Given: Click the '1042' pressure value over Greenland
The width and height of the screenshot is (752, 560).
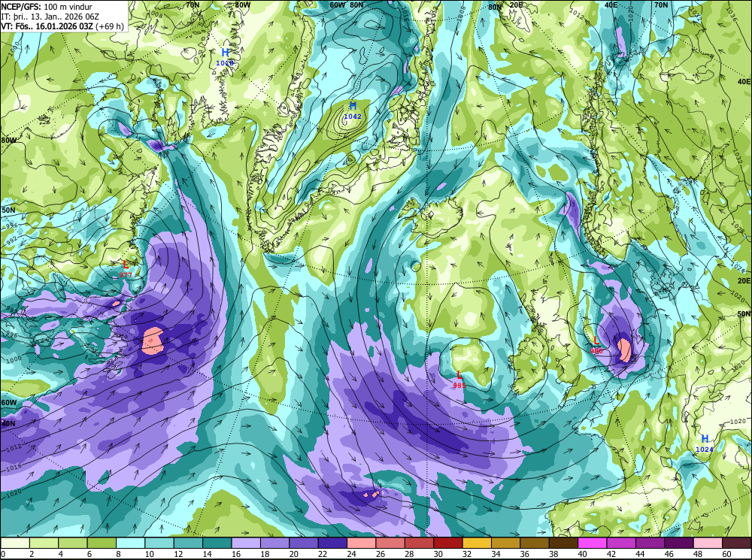Looking at the screenshot, I should 353,116.
